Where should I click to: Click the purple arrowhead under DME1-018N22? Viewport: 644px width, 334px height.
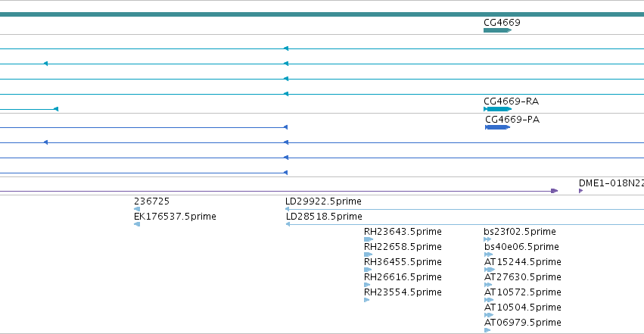click(580, 191)
